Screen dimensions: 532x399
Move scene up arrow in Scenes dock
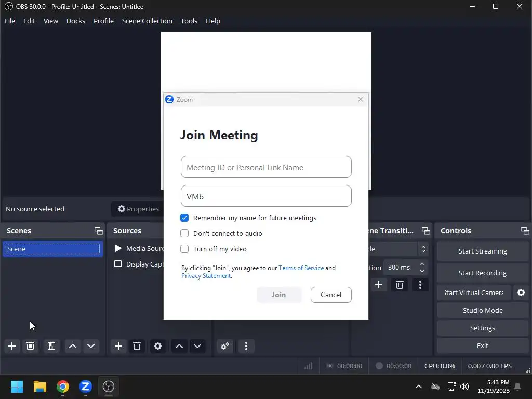(x=73, y=346)
